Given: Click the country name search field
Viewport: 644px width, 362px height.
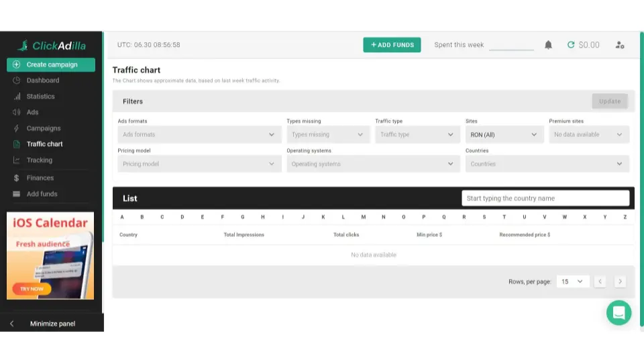Looking at the screenshot, I should [545, 198].
